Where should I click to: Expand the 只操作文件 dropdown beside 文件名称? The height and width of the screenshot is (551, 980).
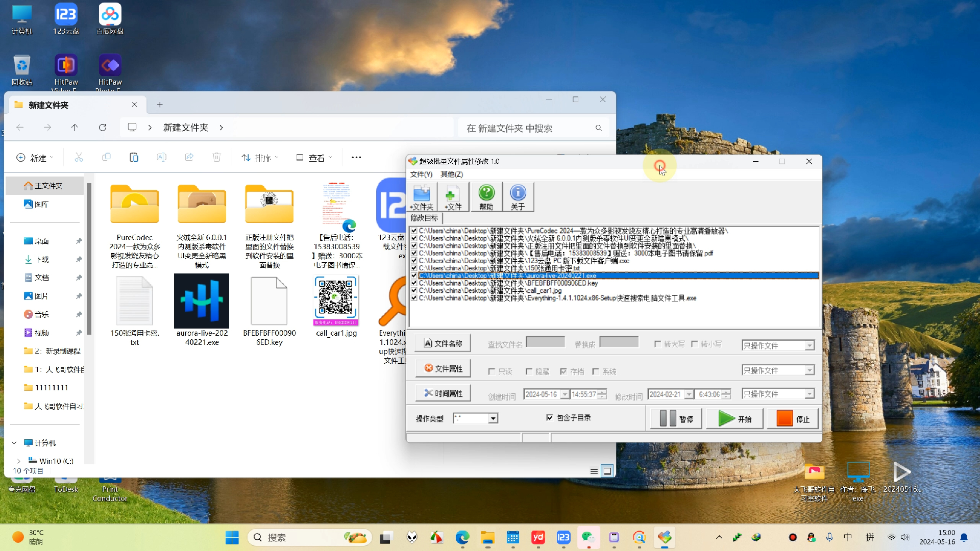tap(810, 345)
